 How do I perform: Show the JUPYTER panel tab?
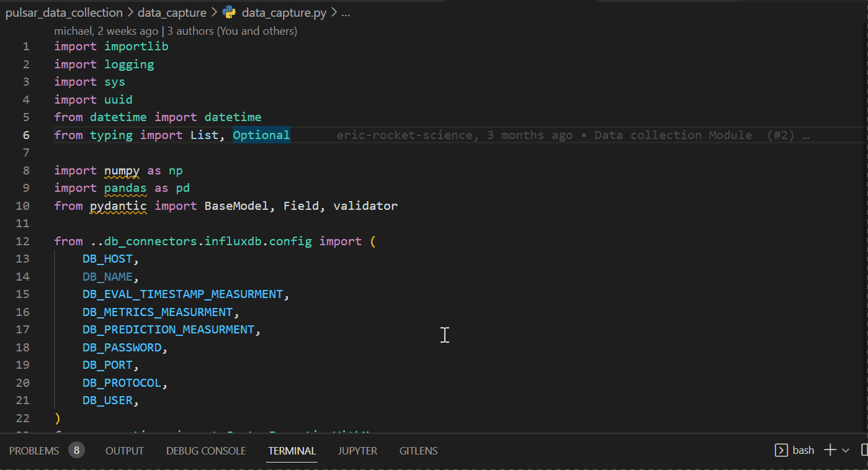point(357,451)
